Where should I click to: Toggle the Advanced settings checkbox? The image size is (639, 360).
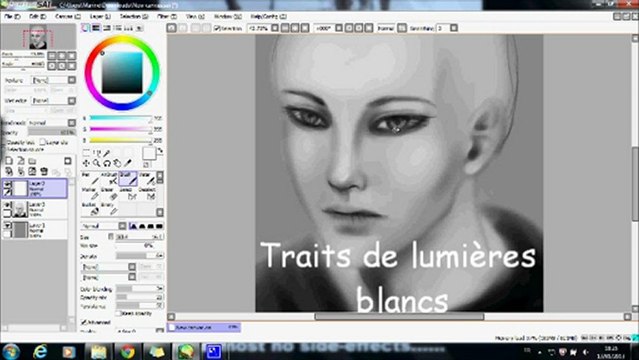coord(84,322)
